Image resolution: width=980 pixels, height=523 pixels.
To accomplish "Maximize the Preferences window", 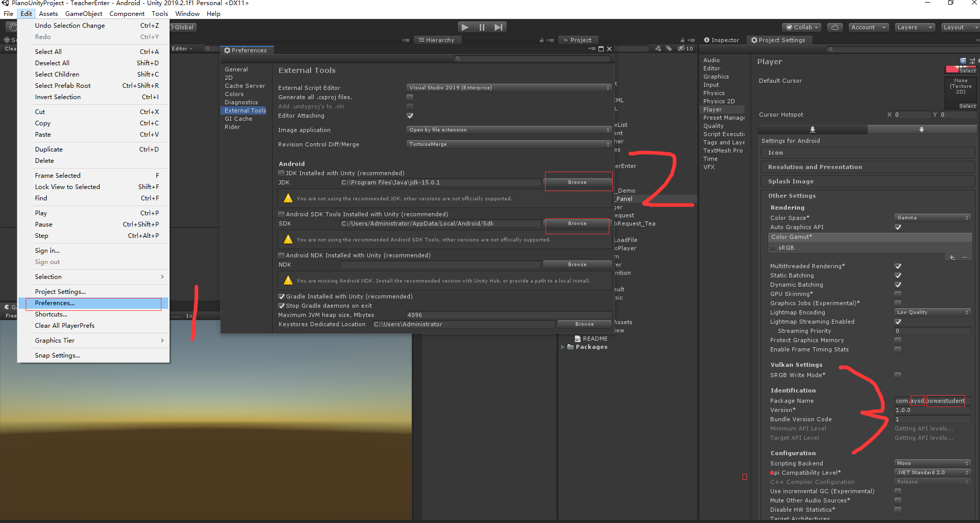I will (601, 49).
